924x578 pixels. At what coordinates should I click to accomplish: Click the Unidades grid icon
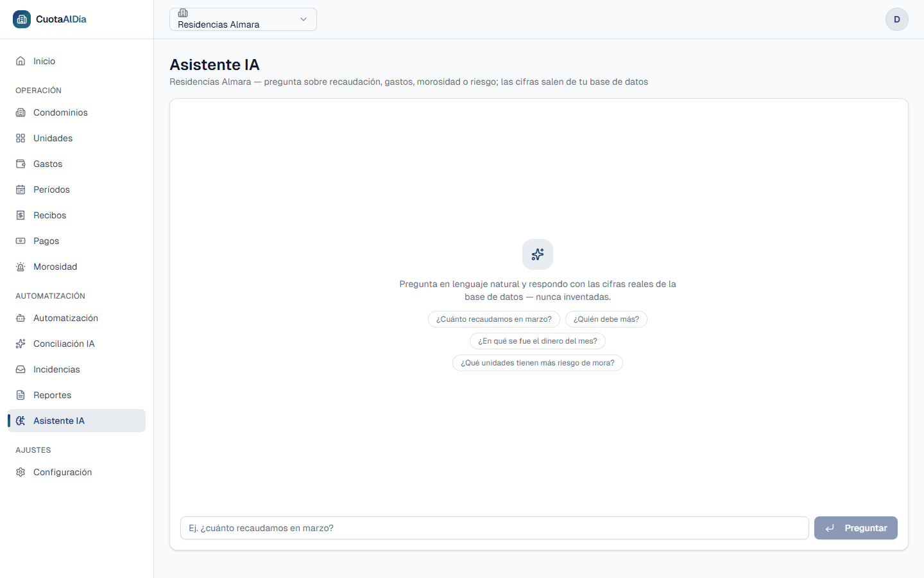click(21, 138)
